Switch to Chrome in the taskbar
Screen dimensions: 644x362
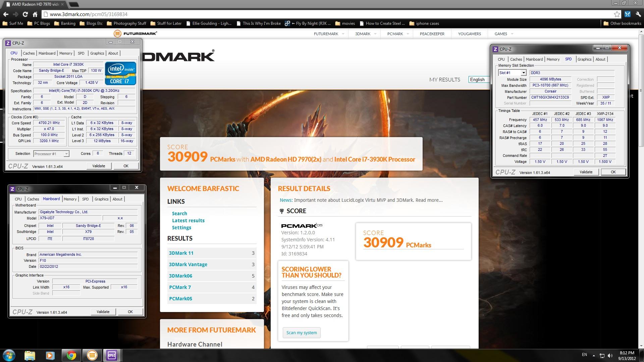pyautogui.click(x=71, y=355)
